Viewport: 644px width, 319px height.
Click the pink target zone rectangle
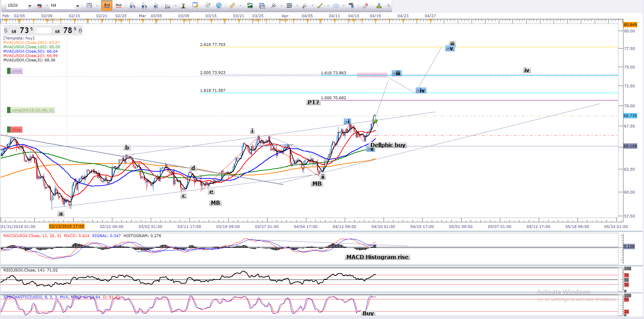[x=372, y=75]
